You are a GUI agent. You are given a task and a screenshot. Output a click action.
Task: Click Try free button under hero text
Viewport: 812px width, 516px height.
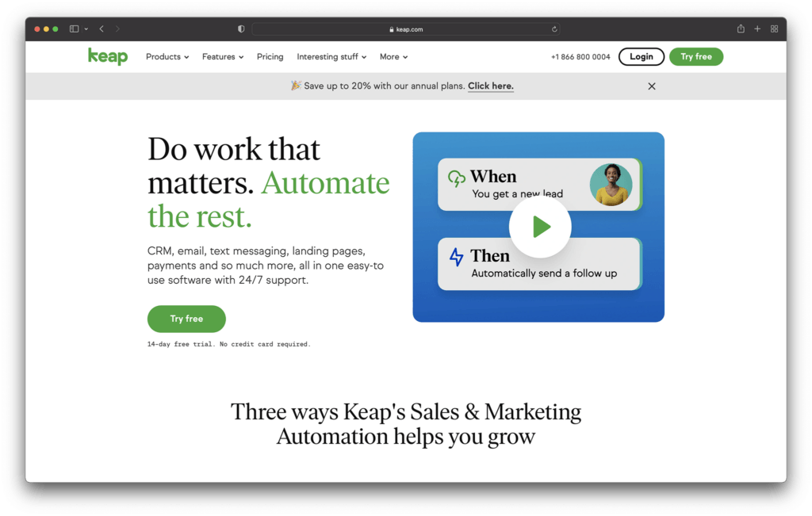pyautogui.click(x=186, y=319)
